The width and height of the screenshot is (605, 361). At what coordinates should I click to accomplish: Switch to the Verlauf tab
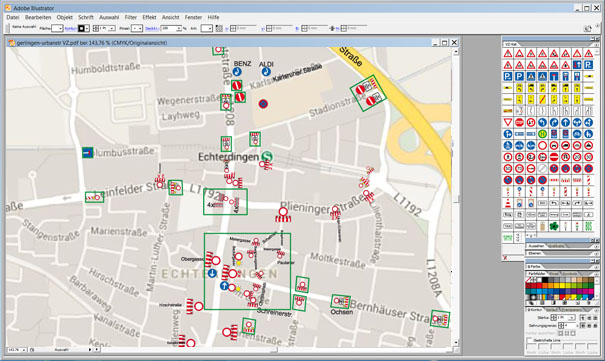coord(551,310)
